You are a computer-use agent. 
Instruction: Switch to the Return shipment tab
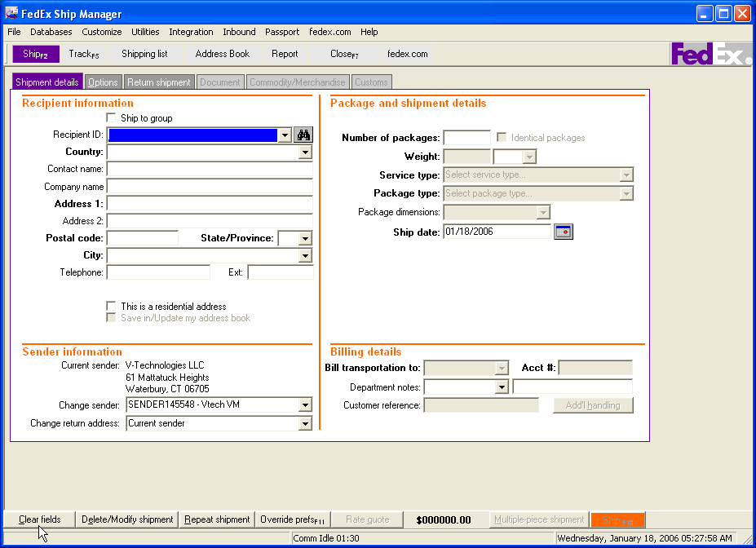click(x=159, y=82)
